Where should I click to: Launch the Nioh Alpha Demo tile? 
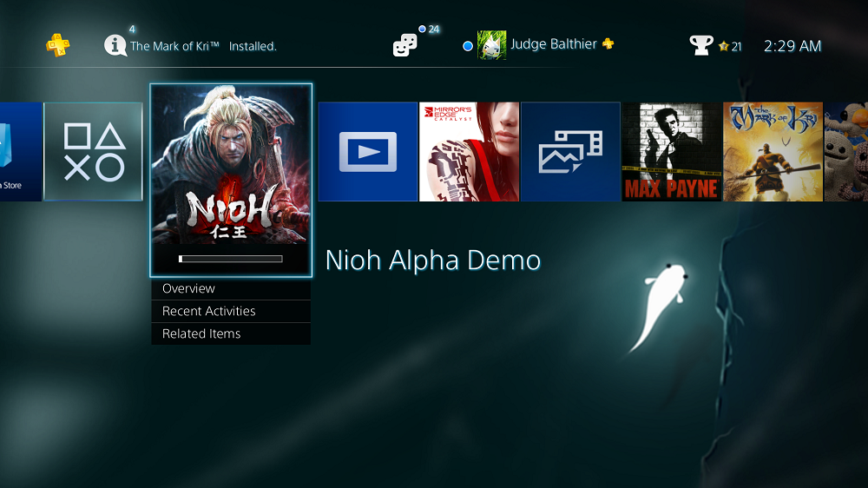coord(231,180)
